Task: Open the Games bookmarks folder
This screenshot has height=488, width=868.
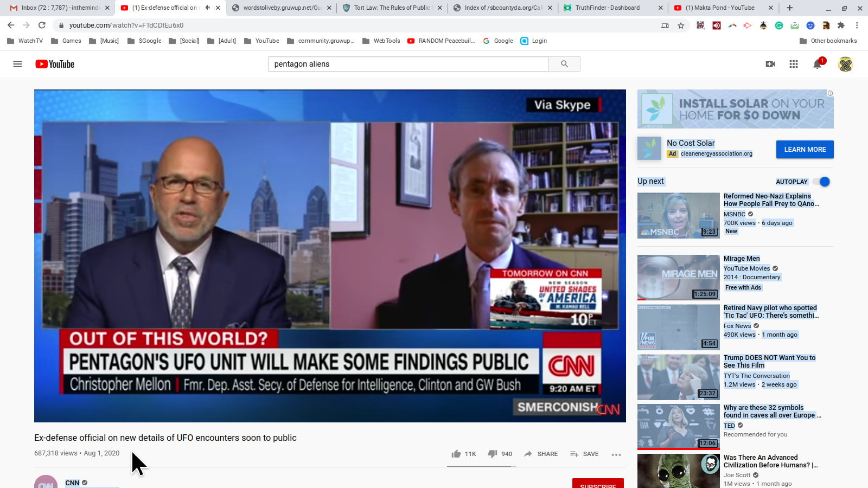Action: pyautogui.click(x=66, y=41)
